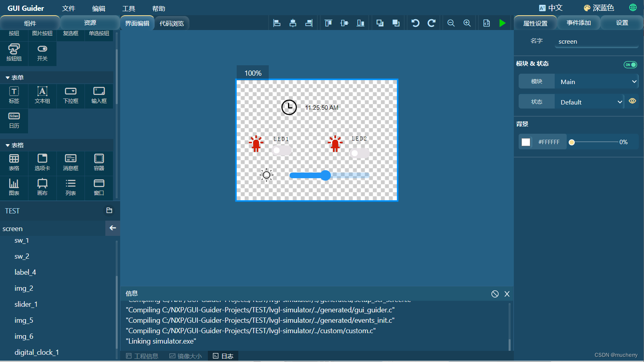
Task: Switch to the 代码浏览 tab
Action: click(172, 23)
